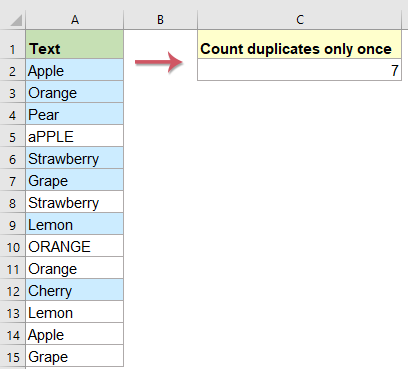Select row 1 header
The height and width of the screenshot is (369, 408).
[12, 45]
